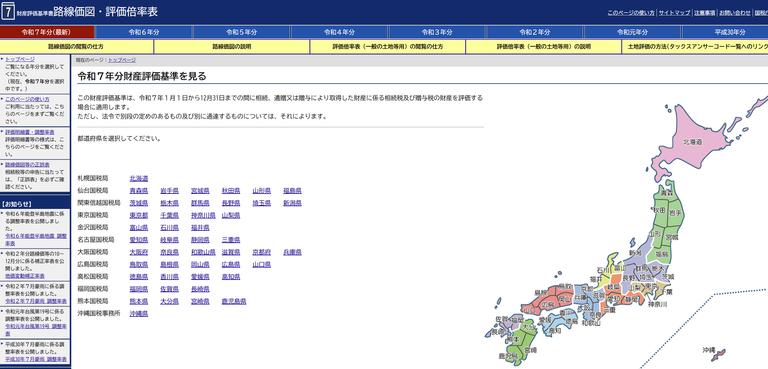
Task: Select the 岩手県 link
Action: click(169, 191)
